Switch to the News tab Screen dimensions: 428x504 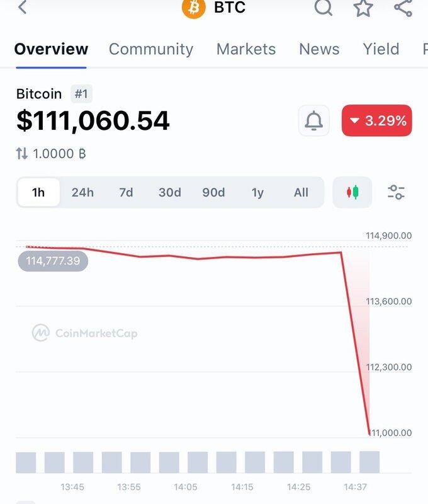click(x=319, y=49)
